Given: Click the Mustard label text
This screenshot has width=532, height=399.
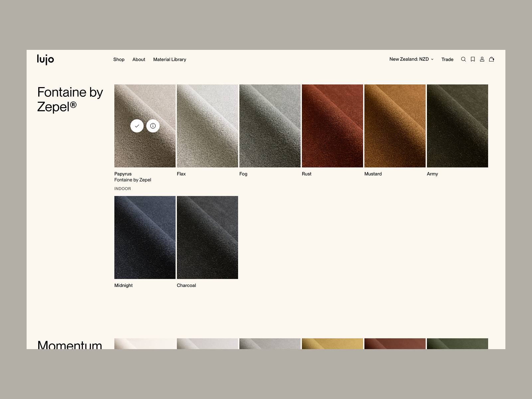Looking at the screenshot, I should 373,174.
